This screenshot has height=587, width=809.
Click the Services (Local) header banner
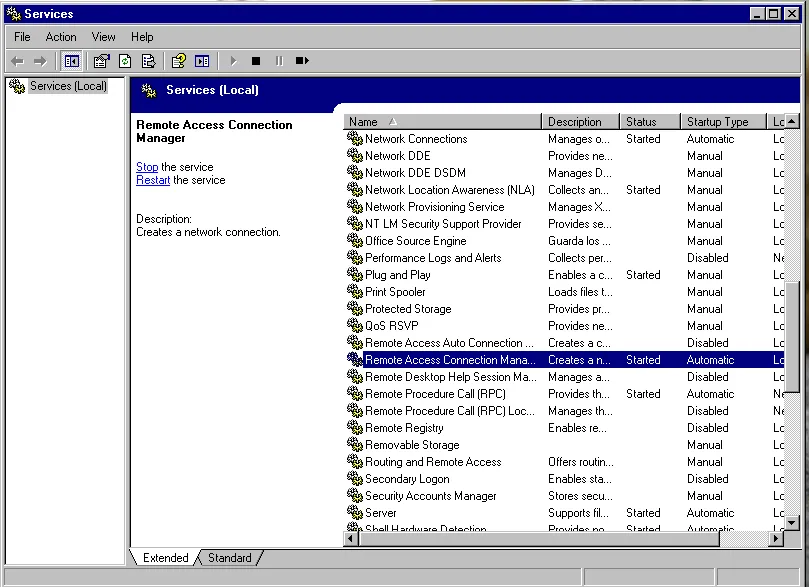pyautogui.click(x=465, y=90)
